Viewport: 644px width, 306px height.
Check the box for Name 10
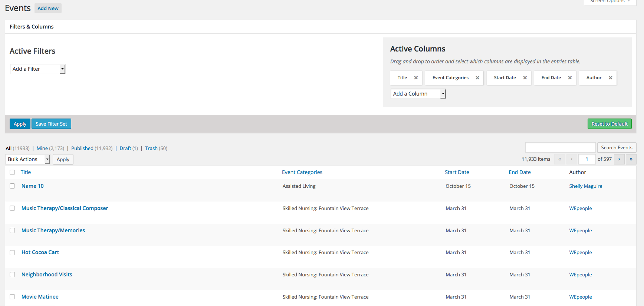click(12, 186)
